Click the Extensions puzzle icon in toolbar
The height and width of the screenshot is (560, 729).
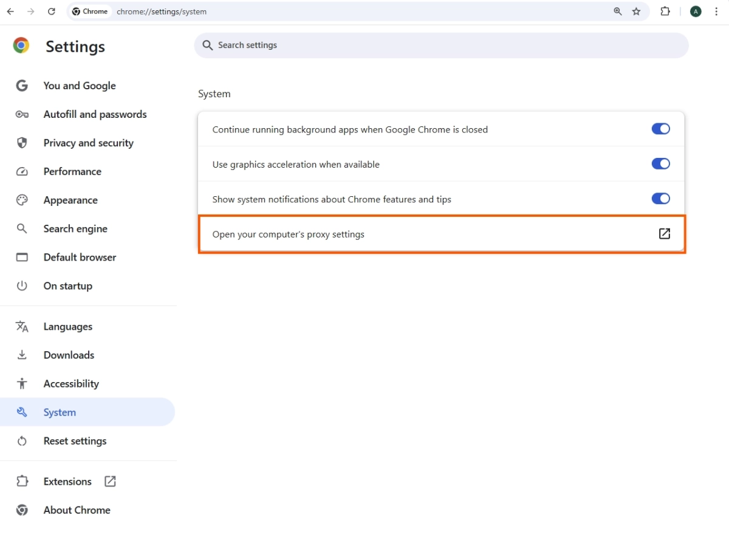(x=665, y=12)
